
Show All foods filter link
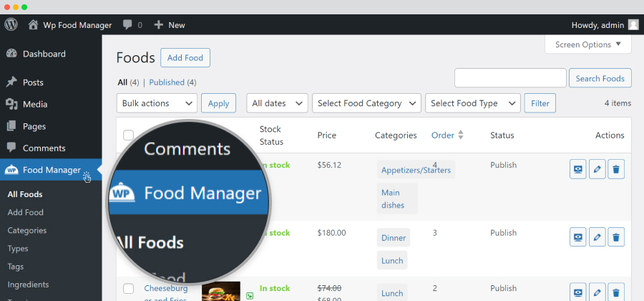(x=122, y=82)
